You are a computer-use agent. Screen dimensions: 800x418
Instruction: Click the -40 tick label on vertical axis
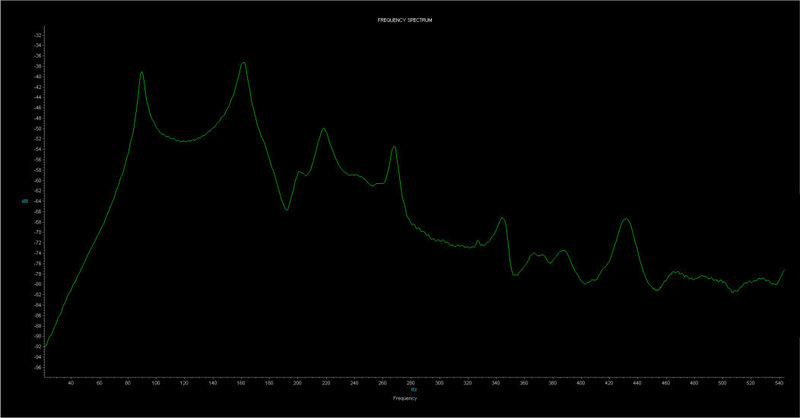coord(38,77)
